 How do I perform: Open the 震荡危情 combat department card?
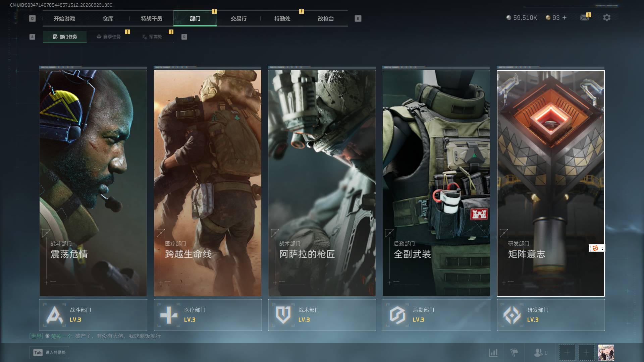tap(93, 183)
